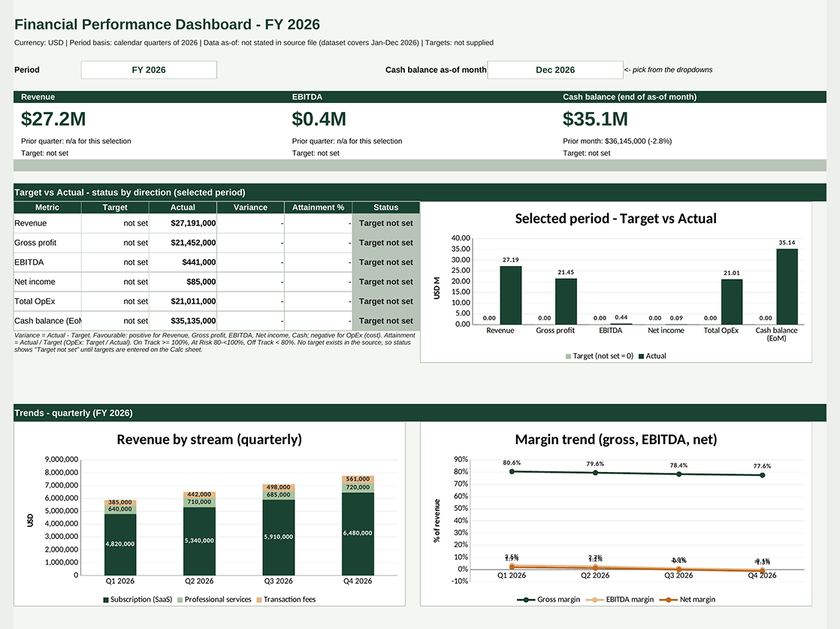The width and height of the screenshot is (840, 629).
Task: Click the Target (not set = 0) legend swatch
Action: pos(568,356)
